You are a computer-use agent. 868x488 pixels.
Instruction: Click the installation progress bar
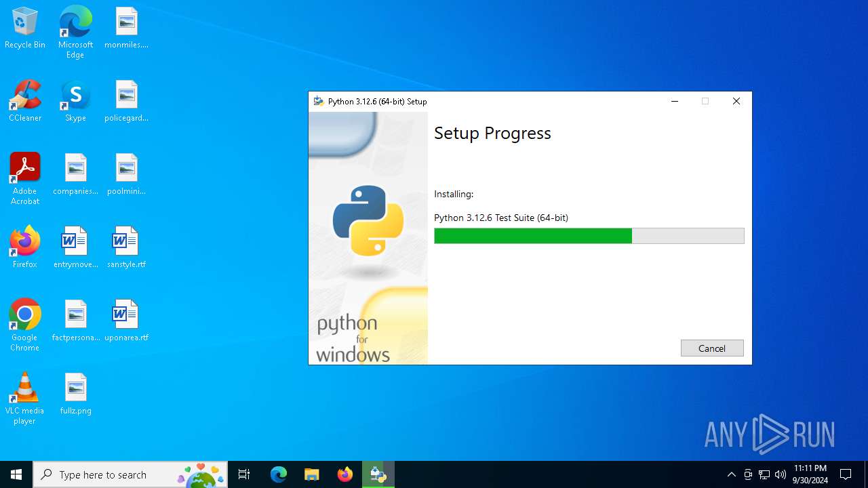coord(589,236)
